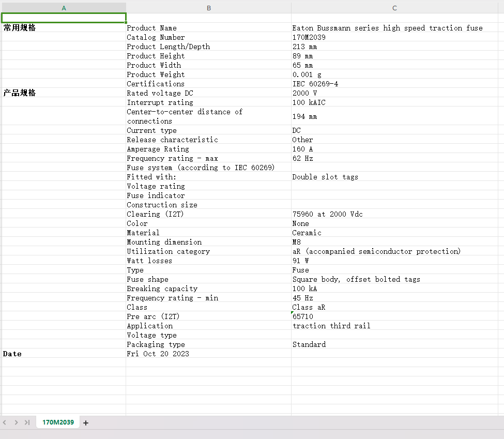Click the 170M2039 catalog number value cell
The width and height of the screenshot is (504, 439).
[394, 37]
